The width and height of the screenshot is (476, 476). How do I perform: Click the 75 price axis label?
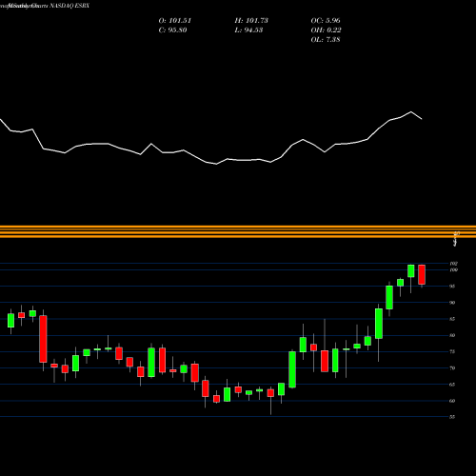[452, 351]
